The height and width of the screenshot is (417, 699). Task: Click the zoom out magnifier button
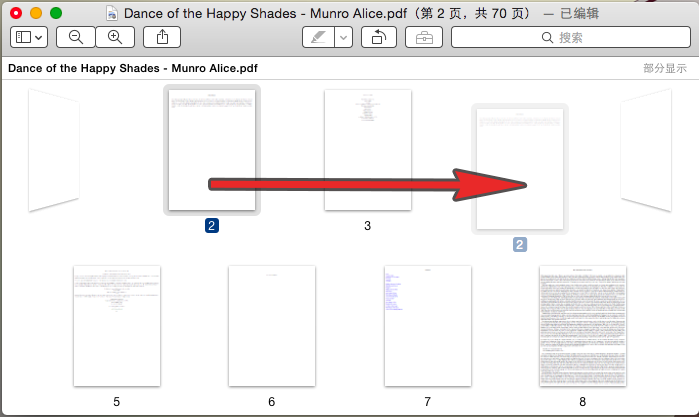[76, 37]
